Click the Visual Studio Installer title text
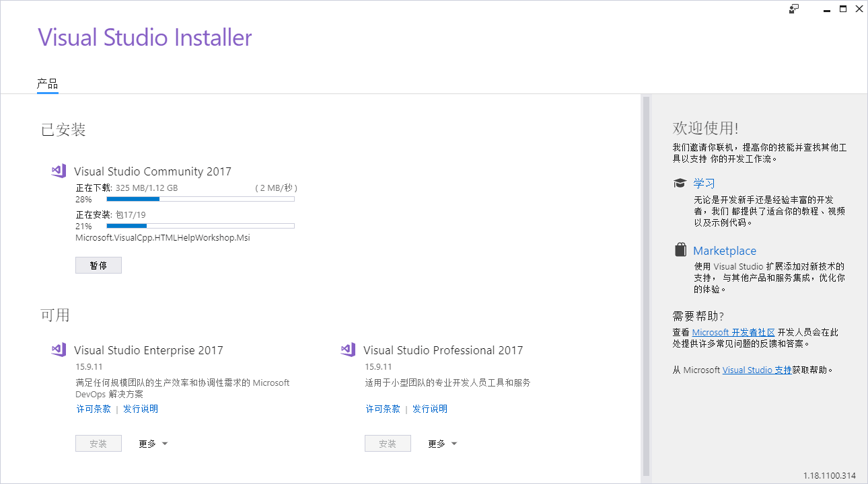 tap(145, 37)
